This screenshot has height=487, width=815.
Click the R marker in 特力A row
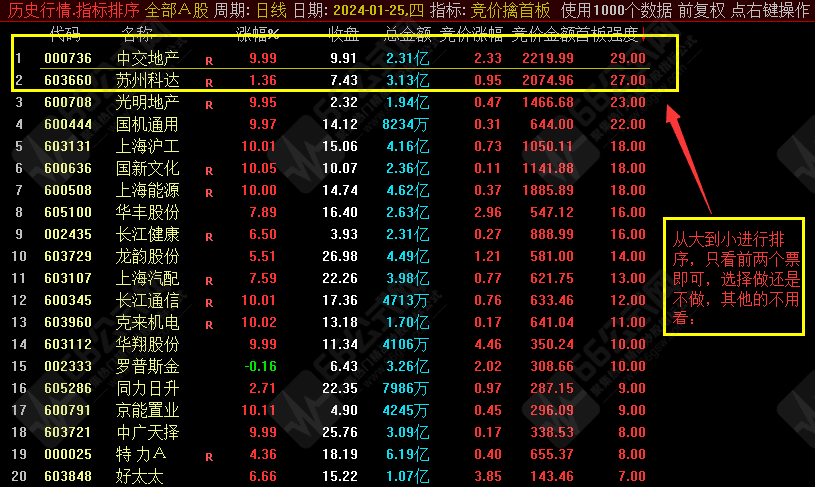[209, 457]
